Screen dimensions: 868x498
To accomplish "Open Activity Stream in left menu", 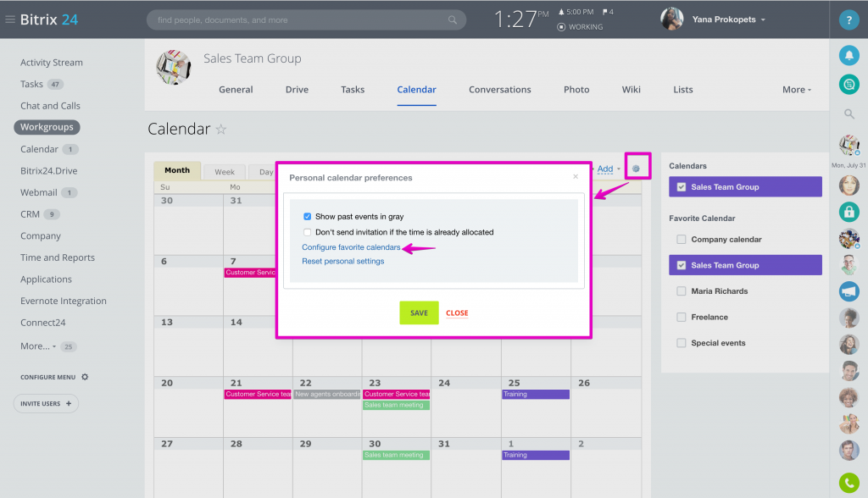I will [52, 63].
